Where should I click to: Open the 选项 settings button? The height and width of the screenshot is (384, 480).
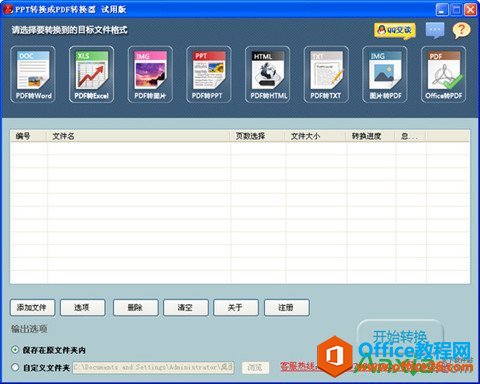point(82,308)
